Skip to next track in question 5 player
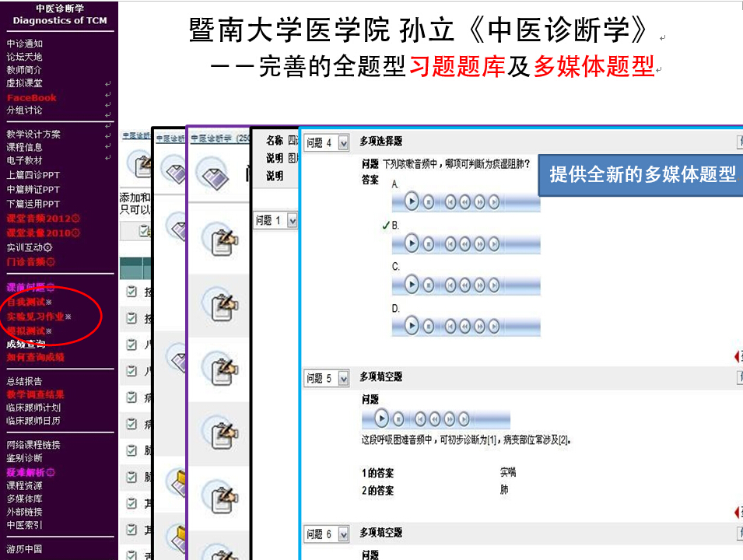Image resolution: width=743 pixels, height=560 pixels. tap(464, 418)
